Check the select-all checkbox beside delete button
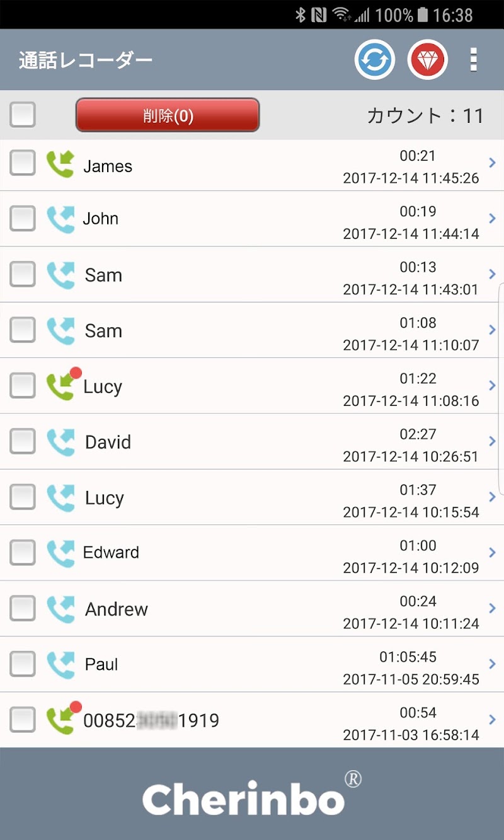The image size is (504, 840). coord(23,115)
